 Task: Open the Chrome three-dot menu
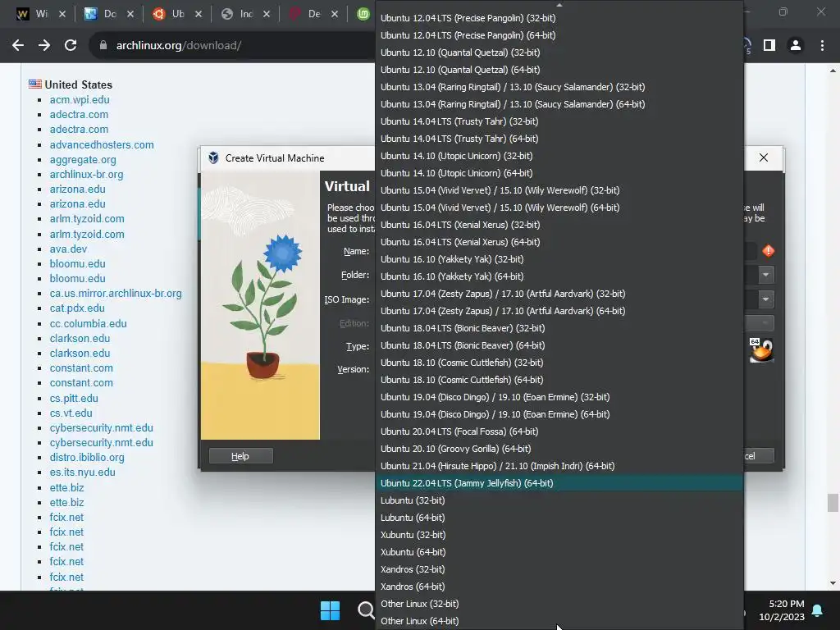point(822,46)
